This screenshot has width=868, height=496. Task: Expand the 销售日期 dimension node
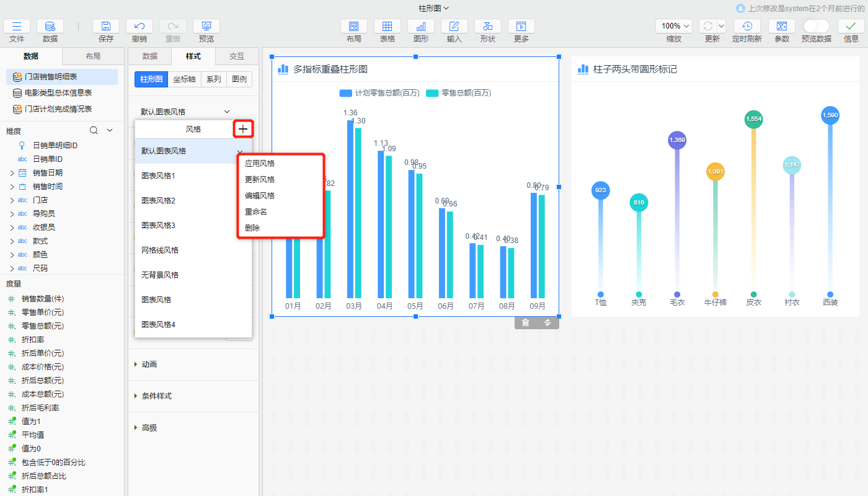tap(12, 173)
